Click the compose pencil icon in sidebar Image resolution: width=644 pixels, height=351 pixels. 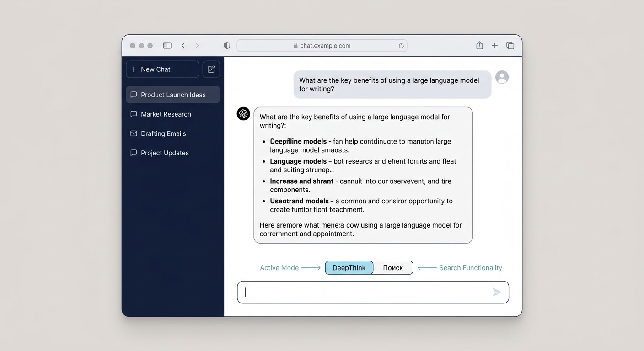[211, 69]
